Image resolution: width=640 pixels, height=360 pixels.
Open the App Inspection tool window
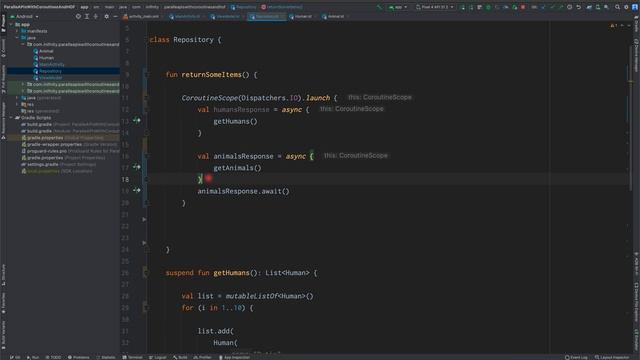(234, 357)
